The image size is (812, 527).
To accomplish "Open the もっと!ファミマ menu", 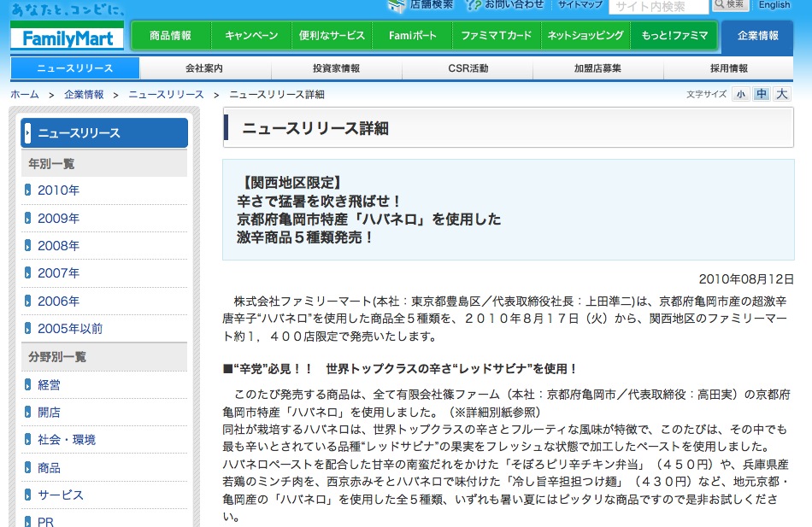I will pyautogui.click(x=674, y=36).
